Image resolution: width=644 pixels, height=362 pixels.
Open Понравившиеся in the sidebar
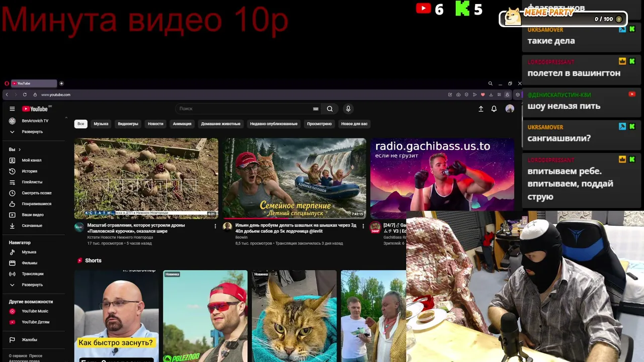(36, 204)
